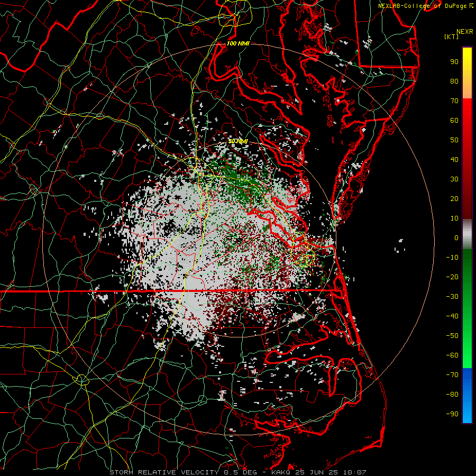Click the light blue segment near -90 kt
Image resolution: width=476 pixels, height=476 pixels.
click(x=467, y=413)
